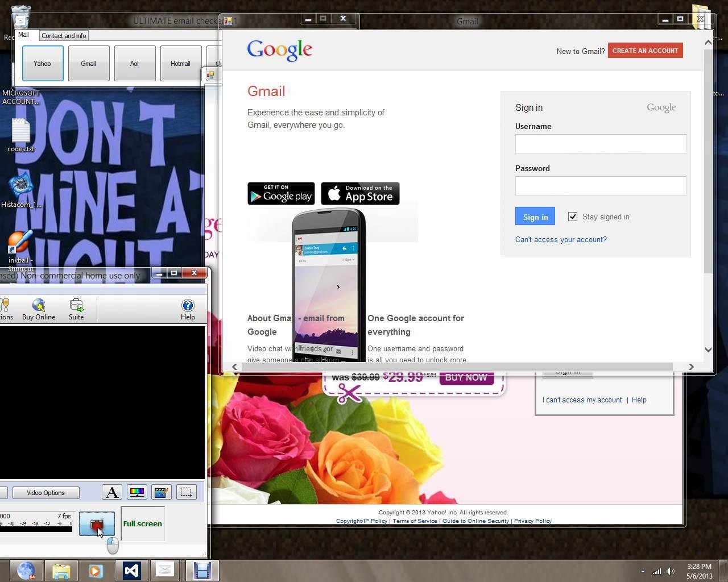Viewport: 728px width, 582px height.
Task: Click scroll down arrow in Gmail window
Action: (x=708, y=350)
